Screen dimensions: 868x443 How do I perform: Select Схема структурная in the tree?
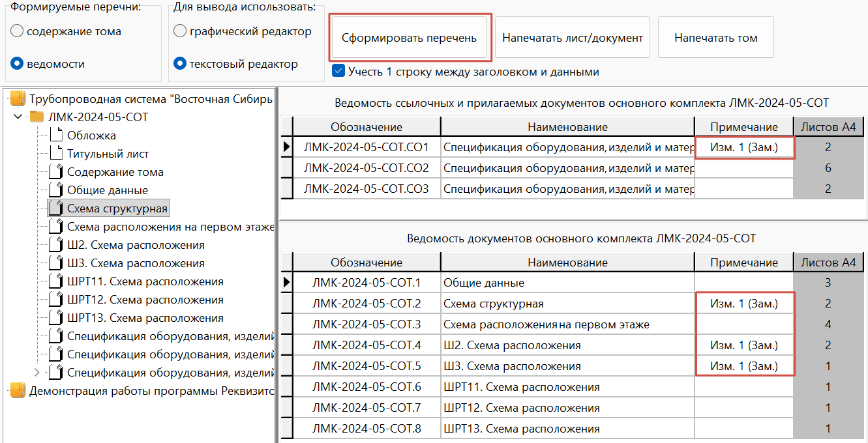coord(117,208)
